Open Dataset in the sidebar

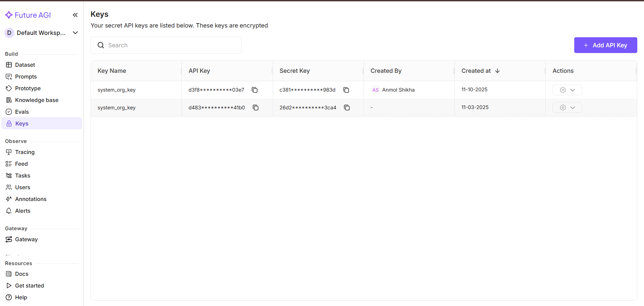(x=25, y=65)
